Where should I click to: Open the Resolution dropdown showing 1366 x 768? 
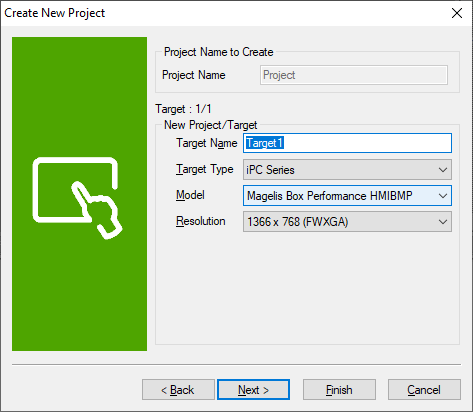[347, 222]
